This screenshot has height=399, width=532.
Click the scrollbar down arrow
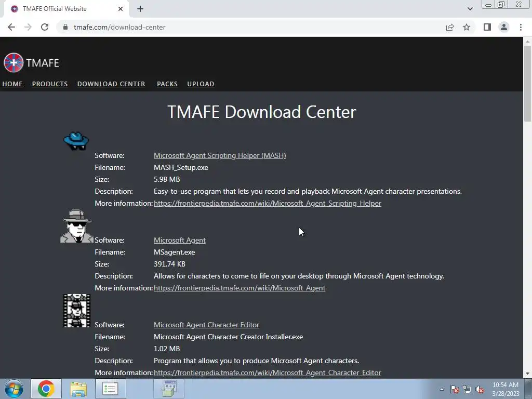pos(527,374)
